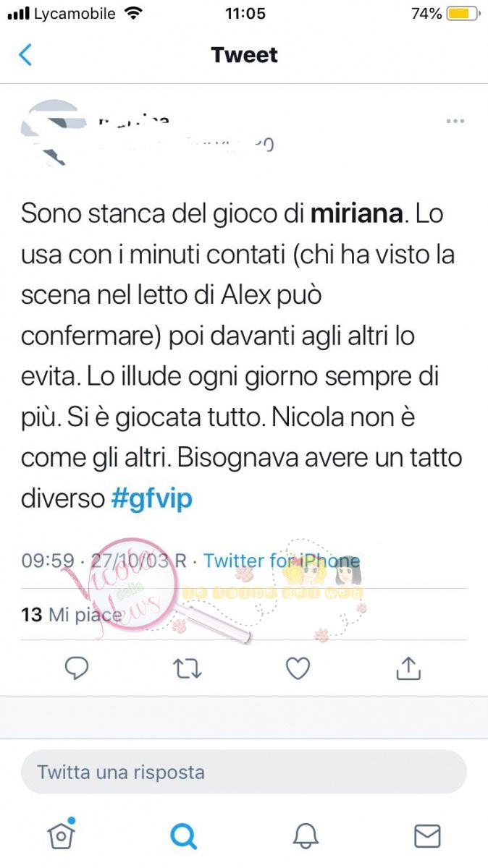Open the notifications bell tab

point(306,836)
